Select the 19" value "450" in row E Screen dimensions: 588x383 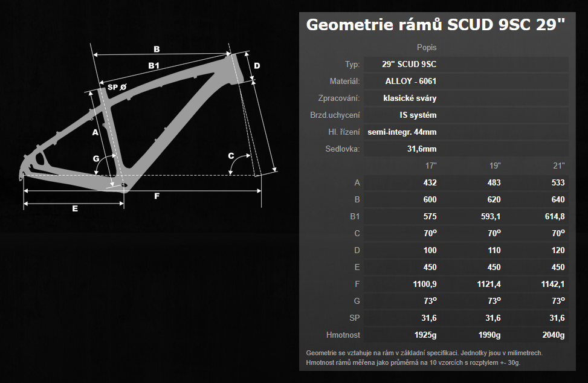coord(494,267)
